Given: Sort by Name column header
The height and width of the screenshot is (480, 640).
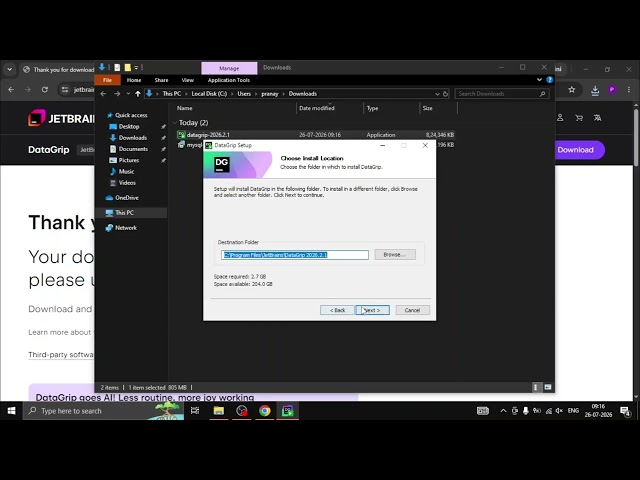Looking at the screenshot, I should pyautogui.click(x=184, y=108).
